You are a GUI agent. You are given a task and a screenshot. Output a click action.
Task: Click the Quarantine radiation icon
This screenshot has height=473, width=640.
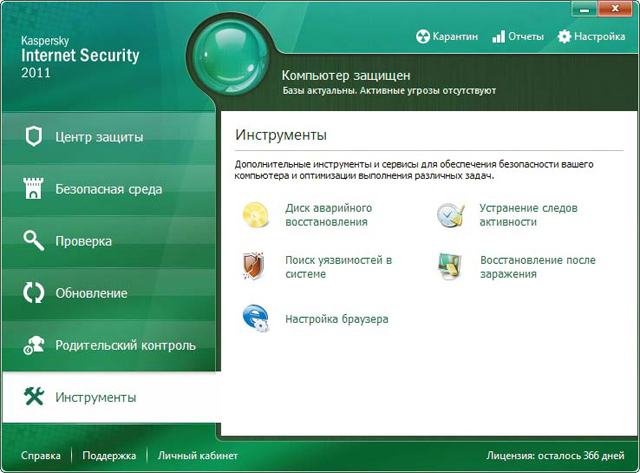pos(423,36)
